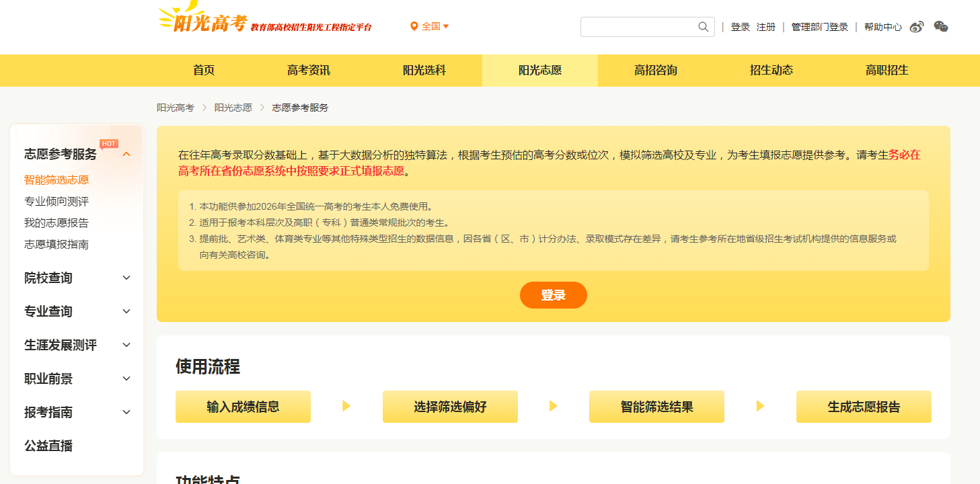Open the 高考资讯 nav tab
Screen dimensions: 980x484
click(309, 71)
